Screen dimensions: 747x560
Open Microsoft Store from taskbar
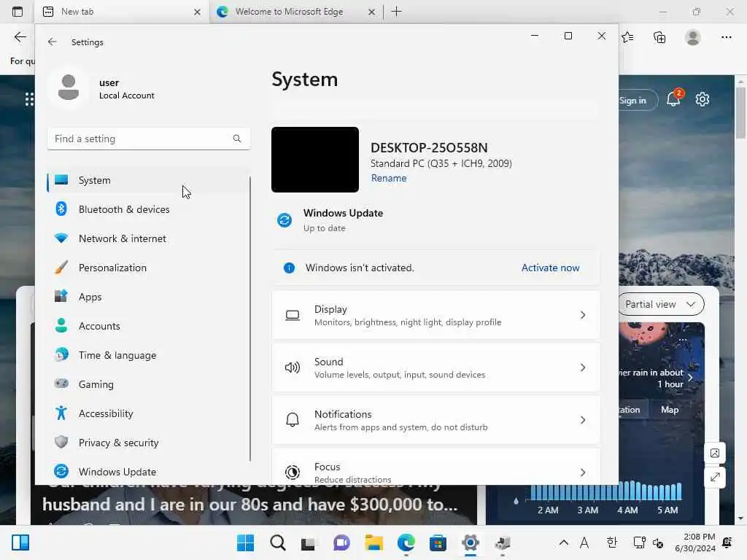[438, 542]
